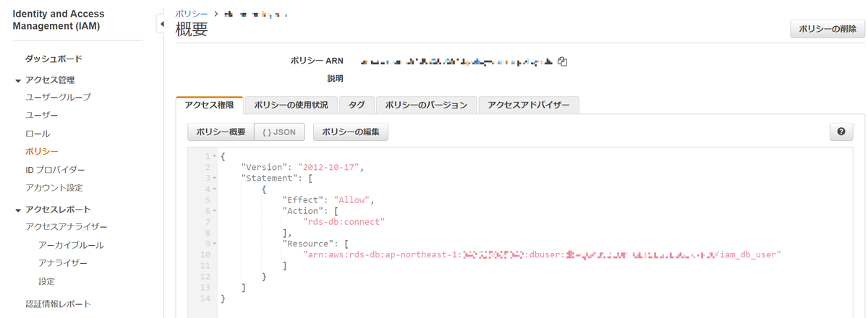
Task: Click line number 14 in the editor gutter
Action: 207,298
